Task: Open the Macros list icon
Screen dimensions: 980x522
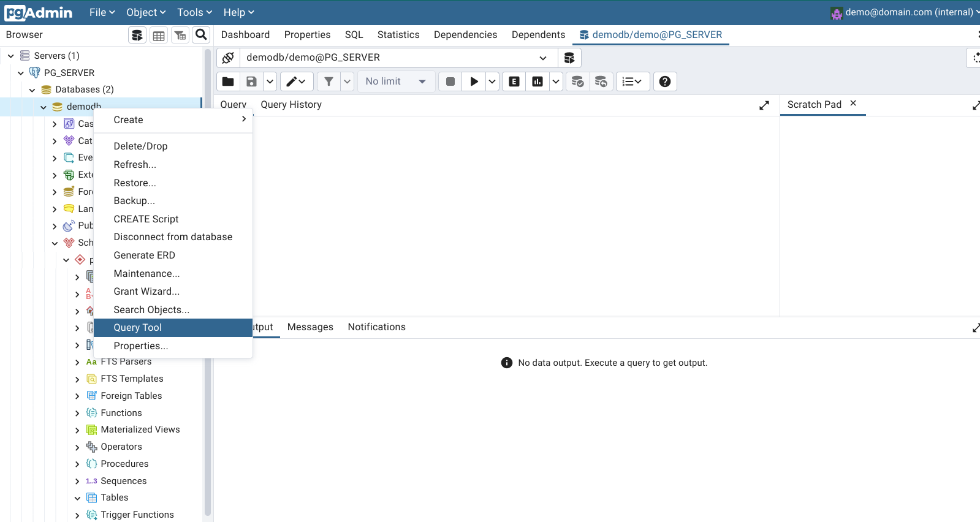Action: 632,81
